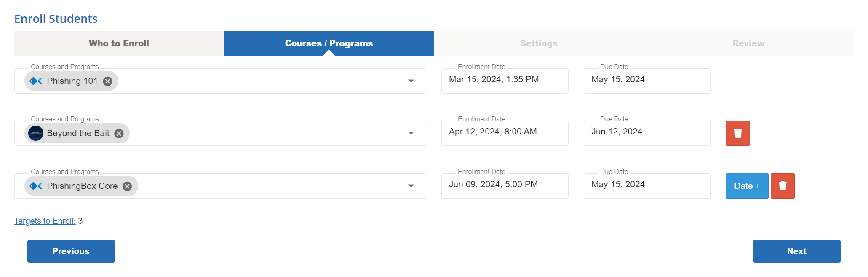Go to the Next step
The height and width of the screenshot is (277, 868).
[797, 251]
